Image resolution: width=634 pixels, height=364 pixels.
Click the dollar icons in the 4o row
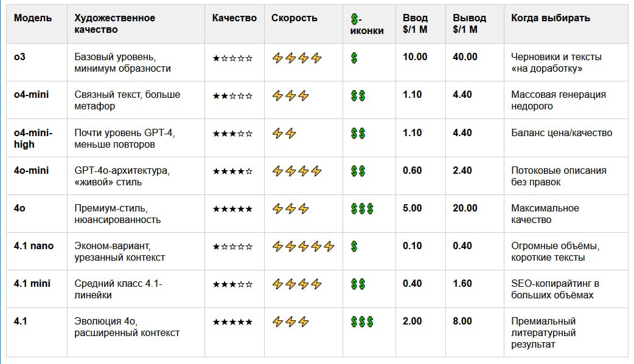(362, 209)
